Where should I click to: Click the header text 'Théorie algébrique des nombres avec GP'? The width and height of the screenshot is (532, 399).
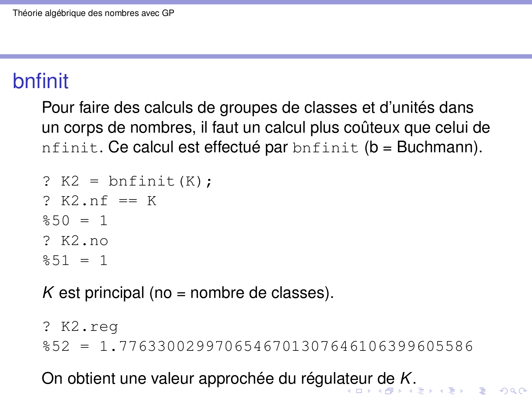point(93,13)
